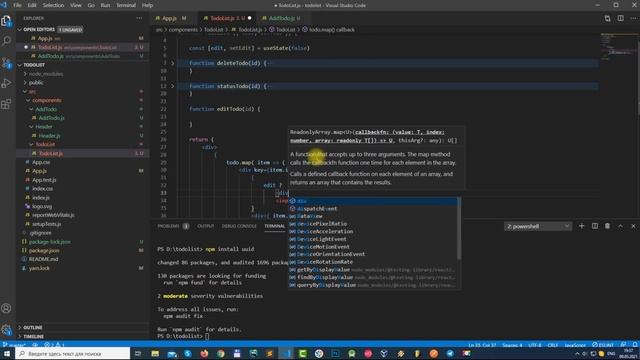Maximize terminal panel with chevron up

click(620, 226)
